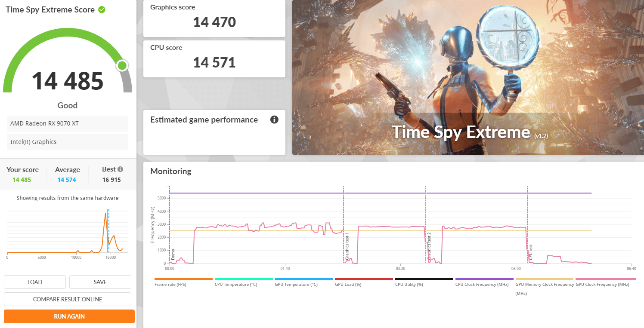644x328 pixels.
Task: Click the v1.2 version label
Action: click(541, 135)
